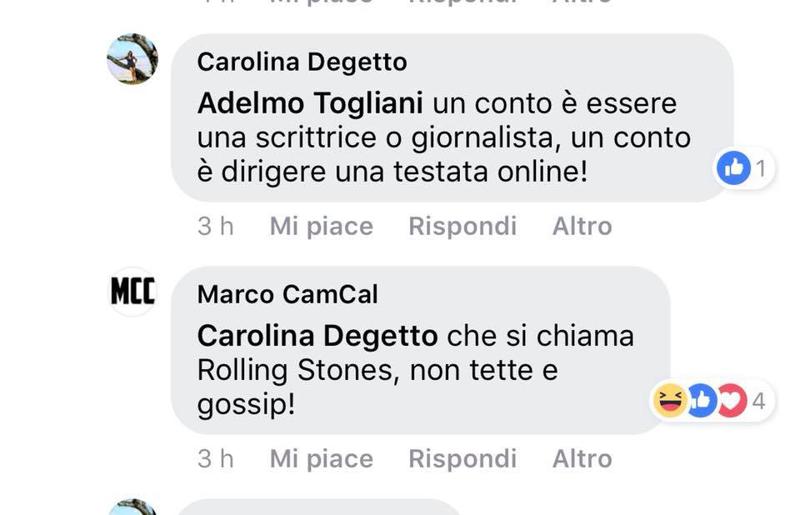Image resolution: width=800 pixels, height=515 pixels.
Task: Click the 3 h timestamp under Marco's comment
Action: [215, 459]
